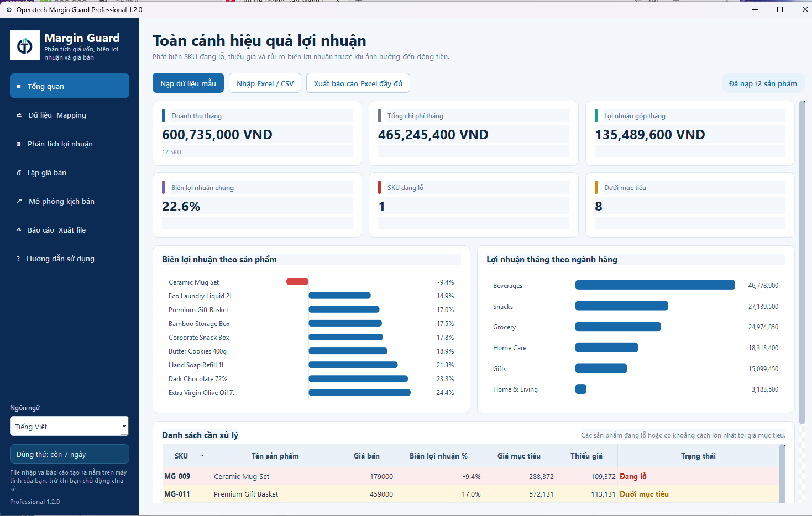Click the Thiếu giá column header
The image size is (812, 516).
click(x=586, y=456)
